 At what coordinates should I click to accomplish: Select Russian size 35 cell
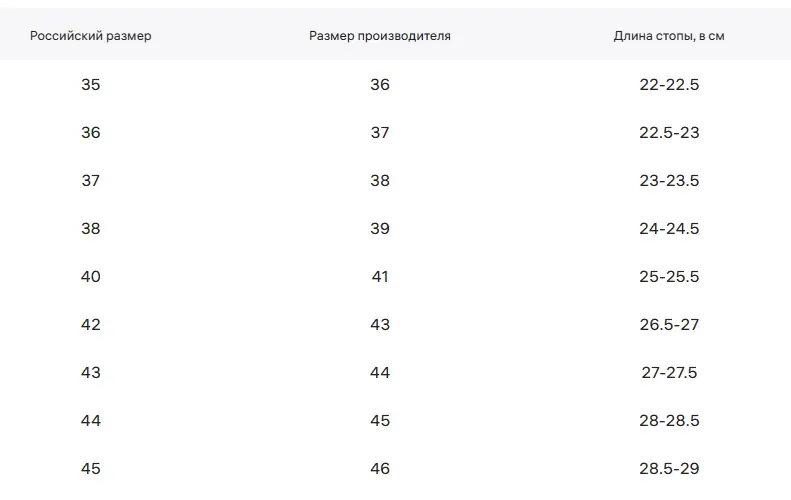pos(91,85)
